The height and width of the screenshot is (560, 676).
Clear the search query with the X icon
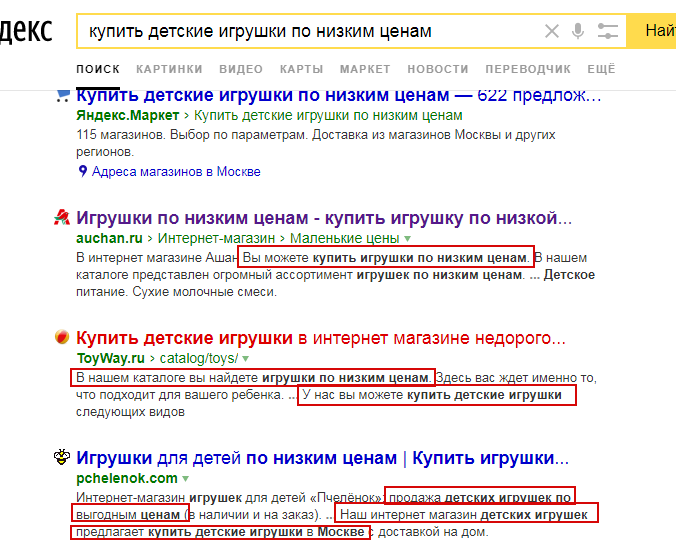(x=552, y=31)
